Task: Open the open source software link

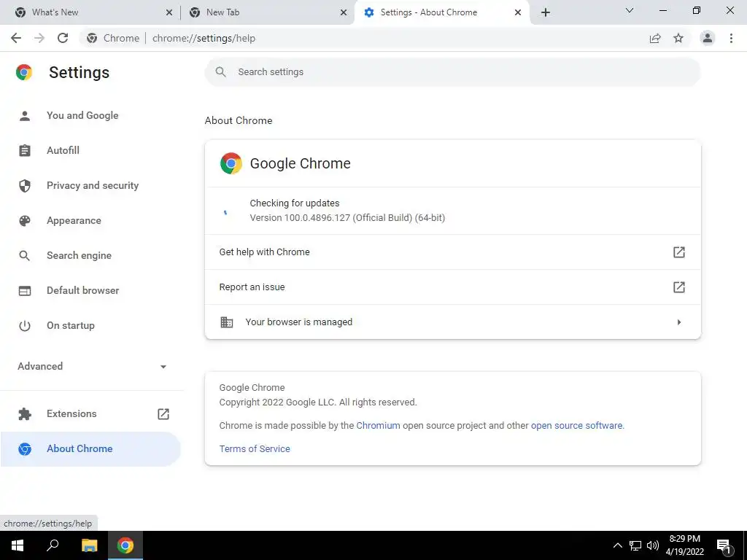Action: pyautogui.click(x=576, y=425)
